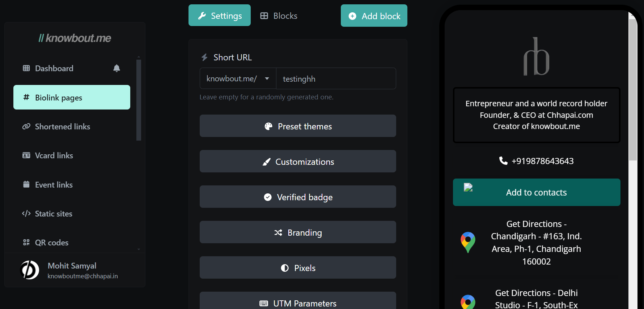644x309 pixels.
Task: Open the knowbout.me/ domain dropdown
Action: pos(238,79)
